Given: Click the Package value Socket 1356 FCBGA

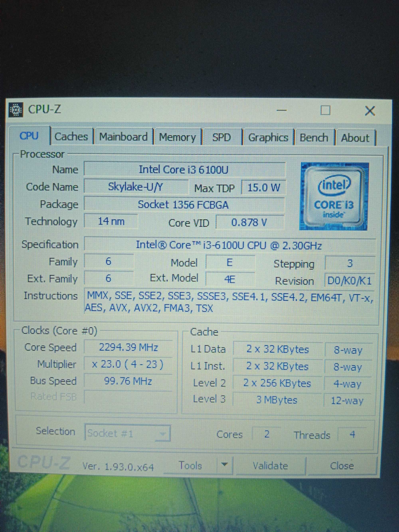Looking at the screenshot, I should pyautogui.click(x=184, y=205).
